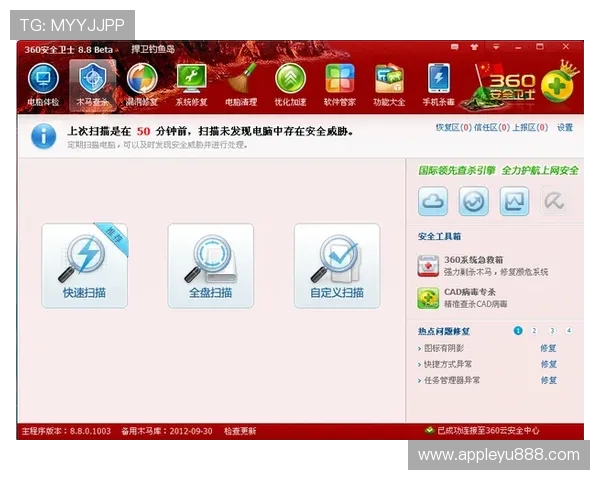Image resolution: width=600 pixels, height=480 pixels.
Task: Open 360系统急救箱 first aid kit
Action: pos(483,266)
